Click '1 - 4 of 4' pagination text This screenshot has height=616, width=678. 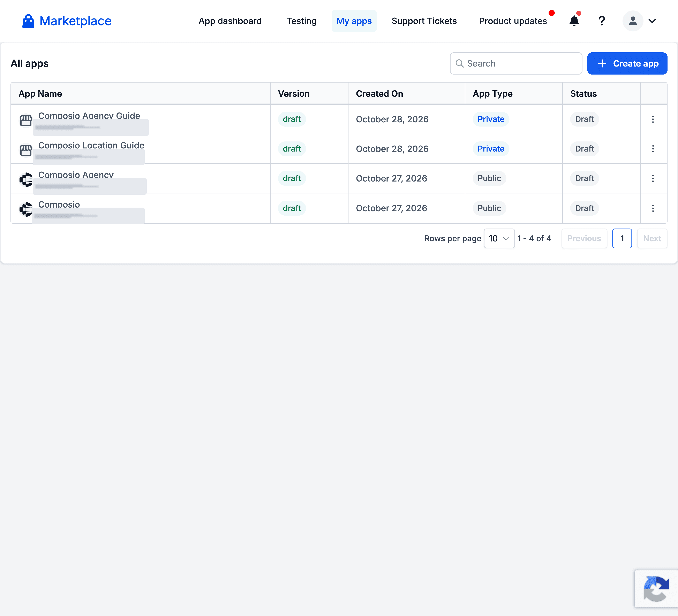point(534,238)
